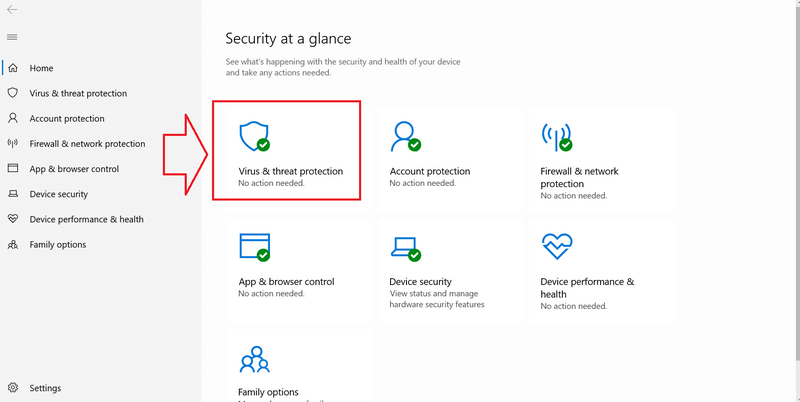Click the sidebar Family options people icon
The image size is (800, 402).
12,244
